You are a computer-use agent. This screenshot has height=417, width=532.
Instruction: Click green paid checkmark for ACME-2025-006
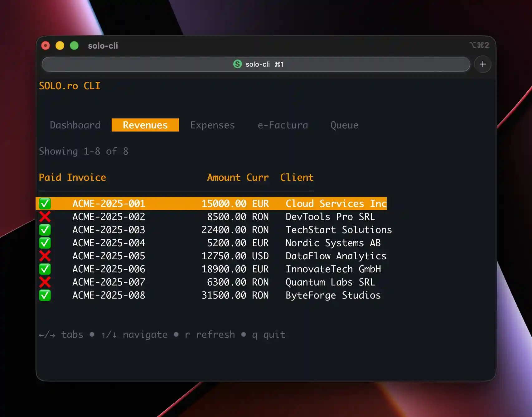point(45,269)
